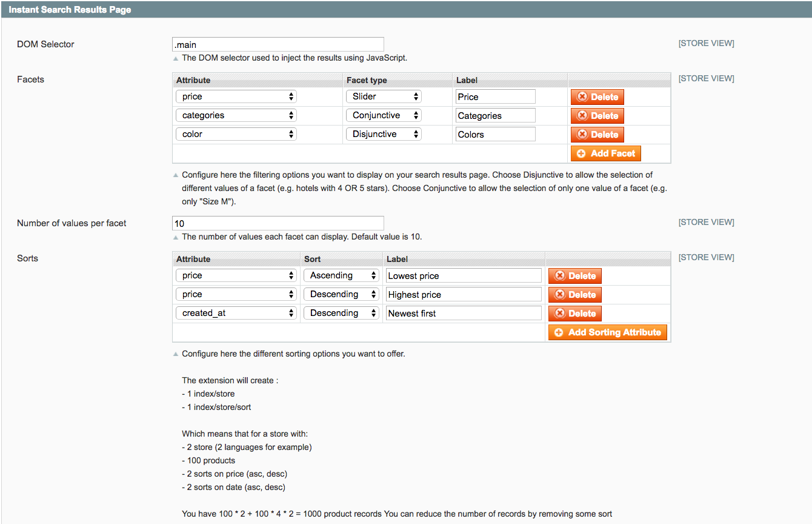Open the categories attribute dropdown
This screenshot has height=524, width=812.
pos(236,115)
